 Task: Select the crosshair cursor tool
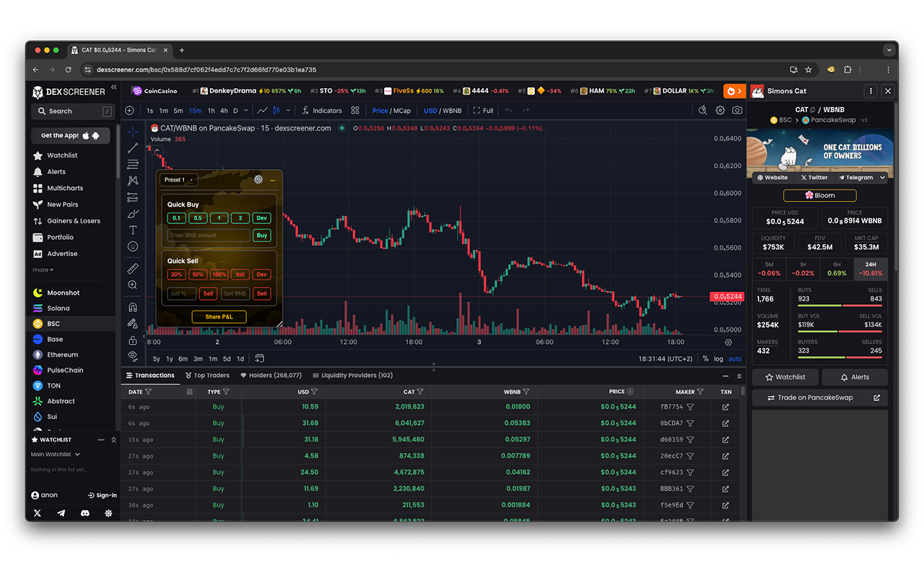(133, 131)
